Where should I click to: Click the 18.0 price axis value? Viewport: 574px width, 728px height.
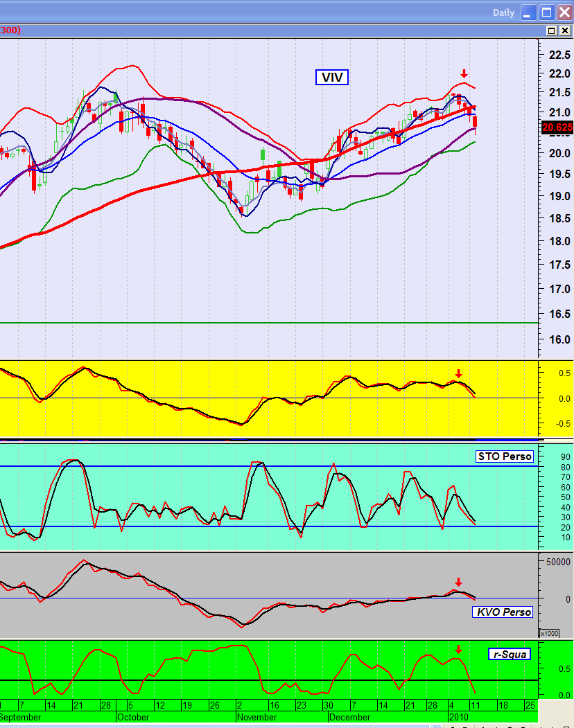click(x=559, y=241)
